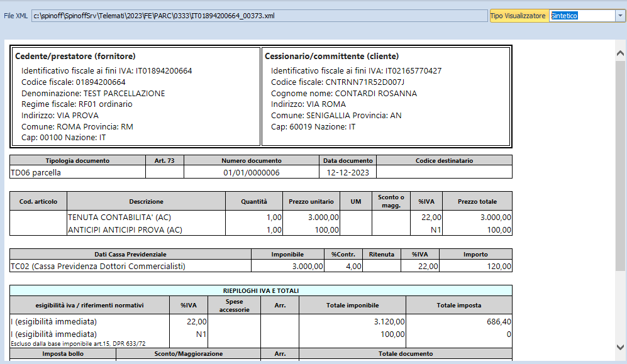Click Comune: SENIGALLIA Provincia: AN
This screenshot has height=364, width=627.
tap(336, 115)
